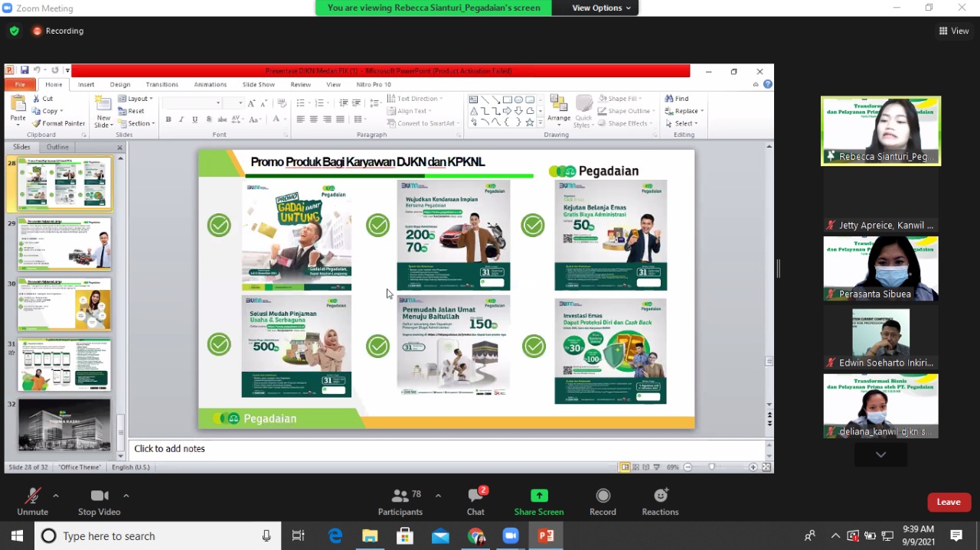Click the Share Screen icon
The height and width of the screenshot is (550, 980).
539,496
